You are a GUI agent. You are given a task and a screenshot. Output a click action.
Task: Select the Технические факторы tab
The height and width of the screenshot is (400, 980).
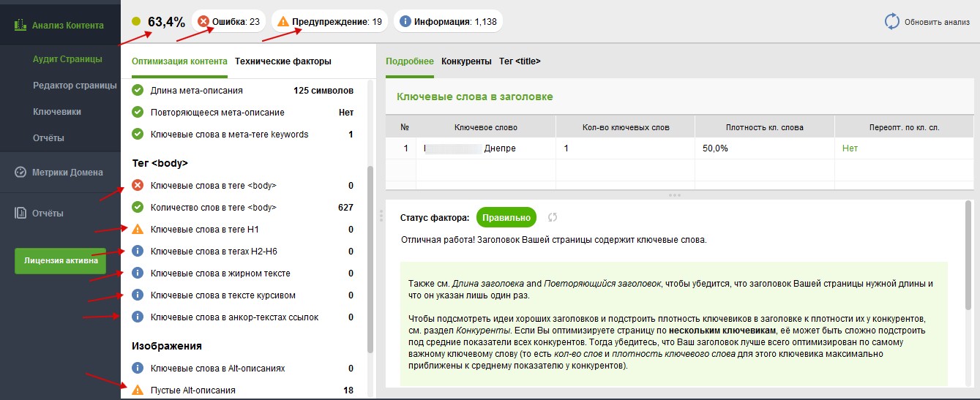283,61
